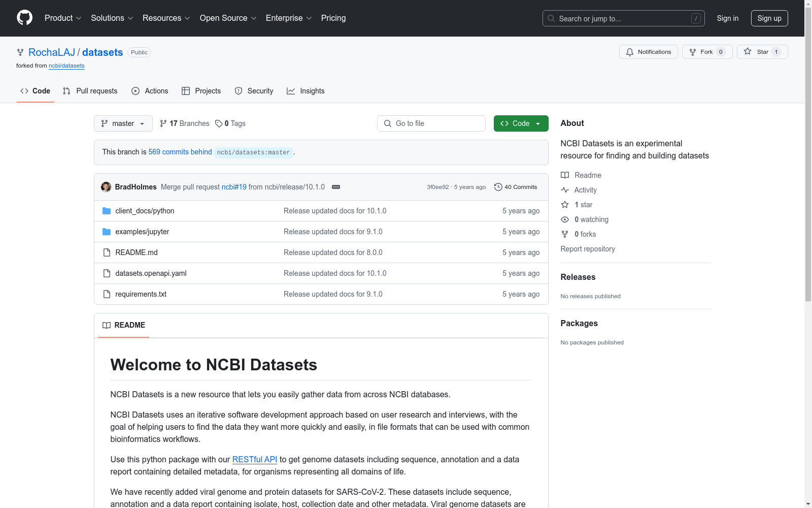
Task: Open the RochaLAJ owner link
Action: click(52, 52)
